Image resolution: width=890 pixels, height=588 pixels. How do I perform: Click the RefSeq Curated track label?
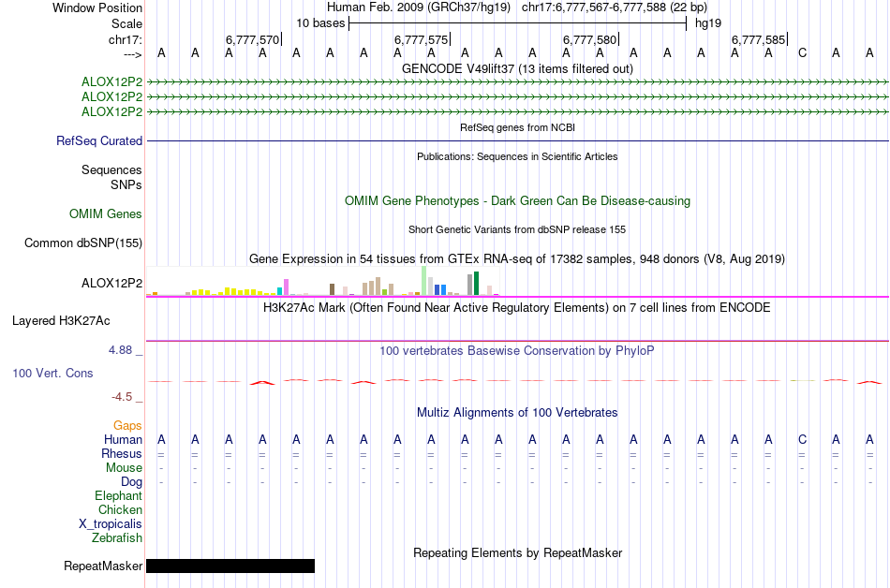click(x=98, y=140)
